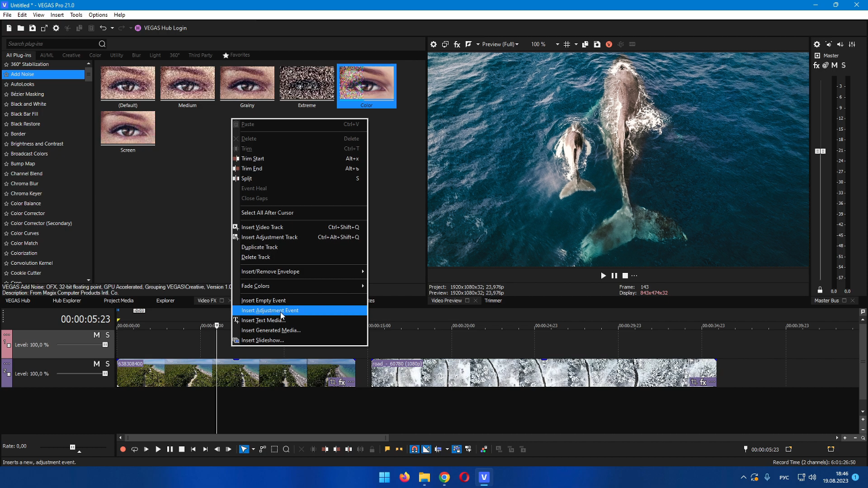
Task: Choose Insert Adjustment Event menu item
Action: click(300, 310)
